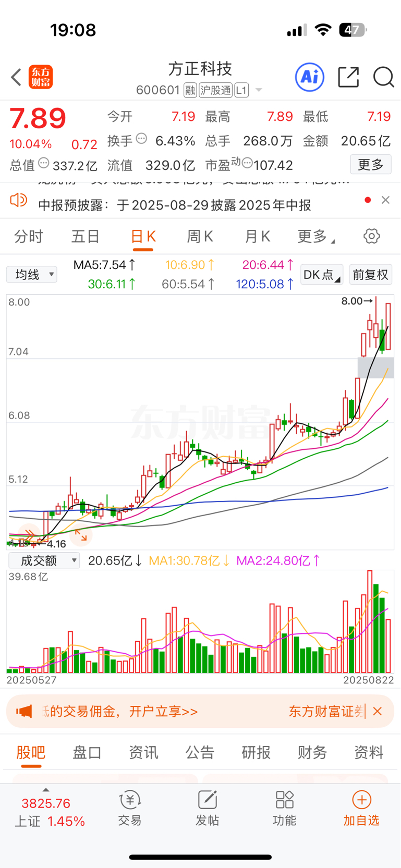Tap the info icon beside 市盈
Viewport: 401px width, 868px height.
click(x=247, y=163)
